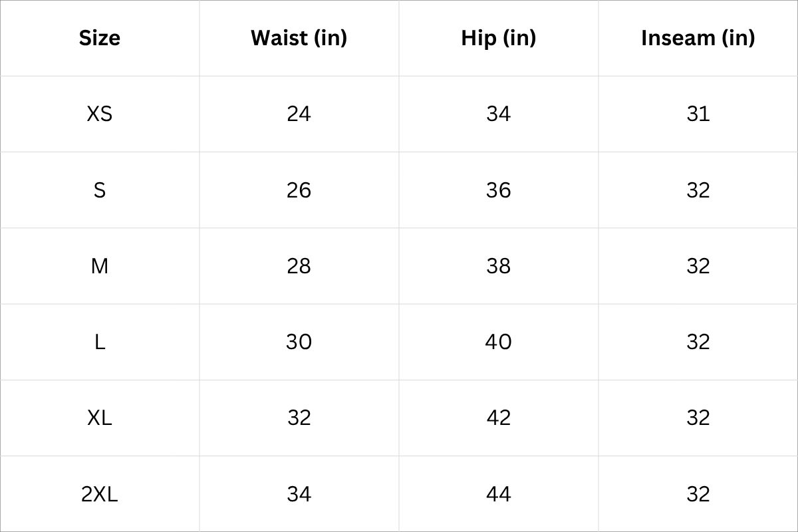Select the waist value for size L
Image resolution: width=798 pixels, height=532 pixels.
[x=299, y=342]
